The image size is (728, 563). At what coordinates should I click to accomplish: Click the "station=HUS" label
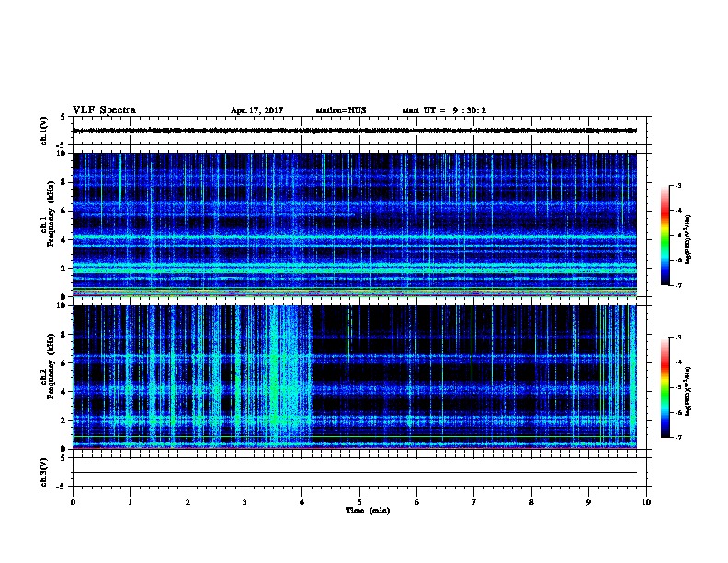pyautogui.click(x=341, y=110)
